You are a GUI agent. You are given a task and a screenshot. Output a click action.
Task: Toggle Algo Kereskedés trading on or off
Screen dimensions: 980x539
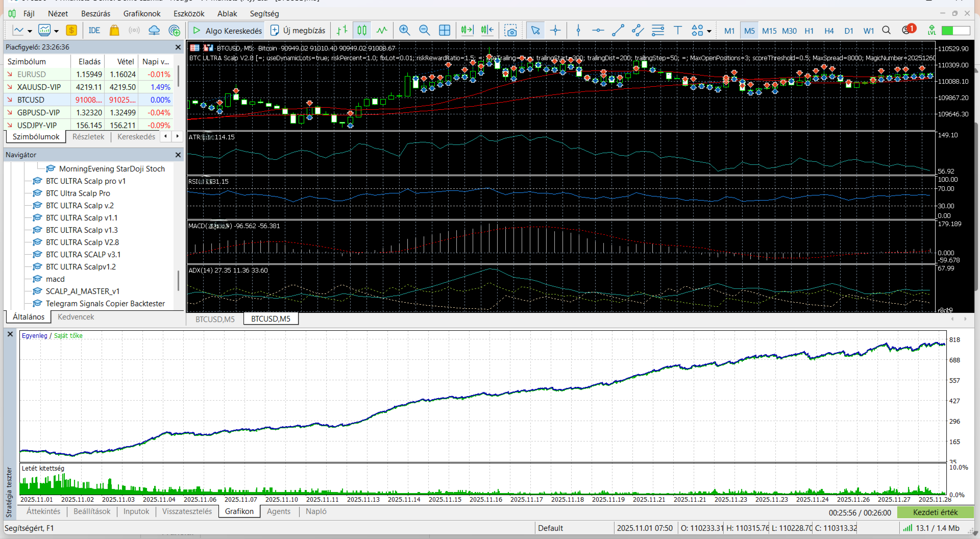click(227, 31)
